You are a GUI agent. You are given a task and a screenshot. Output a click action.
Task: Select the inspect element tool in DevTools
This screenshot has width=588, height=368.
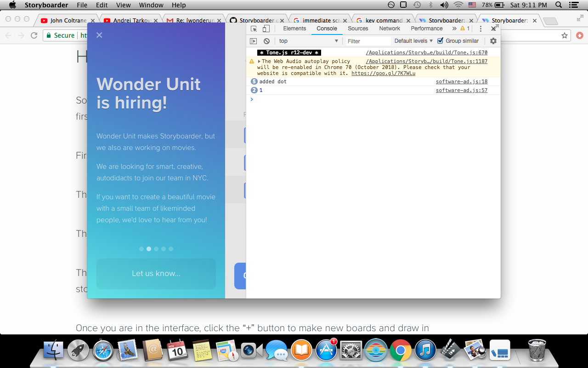coord(254,29)
